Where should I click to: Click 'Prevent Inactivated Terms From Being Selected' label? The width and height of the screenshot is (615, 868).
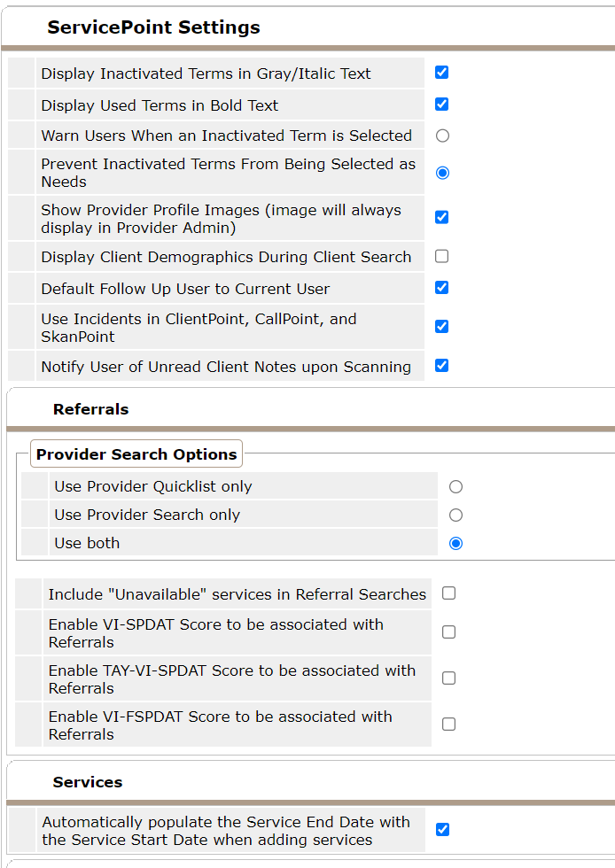[229, 173]
